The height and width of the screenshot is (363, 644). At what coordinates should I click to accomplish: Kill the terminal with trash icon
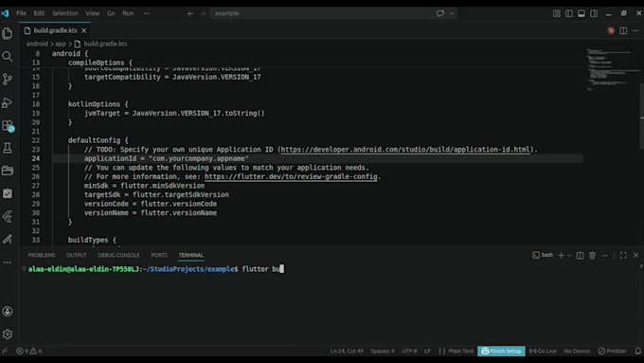pyautogui.click(x=592, y=255)
